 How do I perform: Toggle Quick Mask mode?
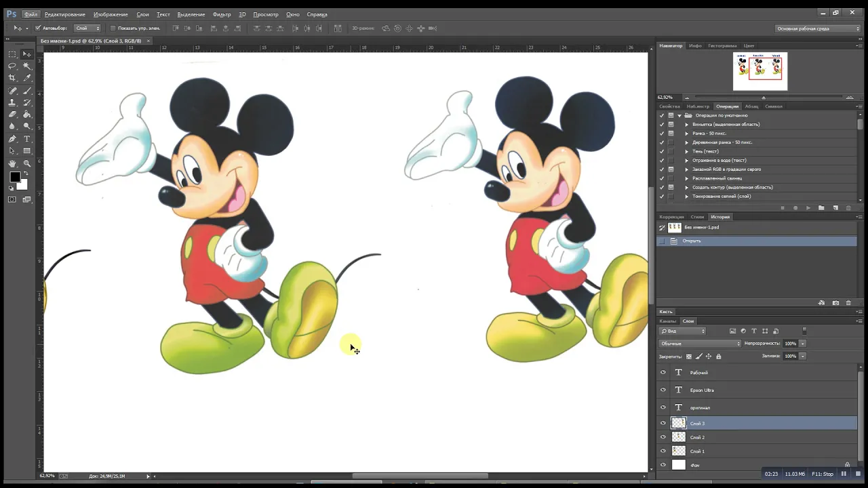(x=12, y=199)
